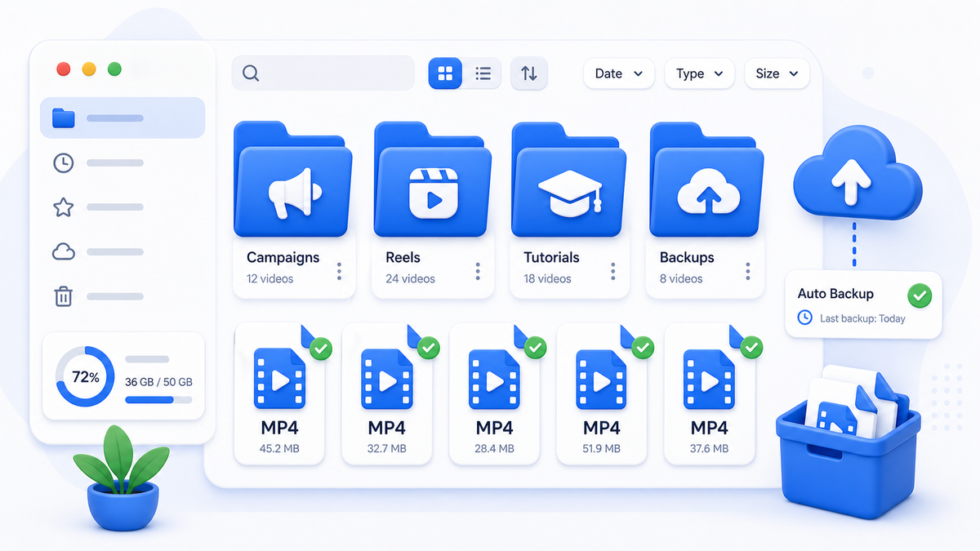Switch to list view

483,73
